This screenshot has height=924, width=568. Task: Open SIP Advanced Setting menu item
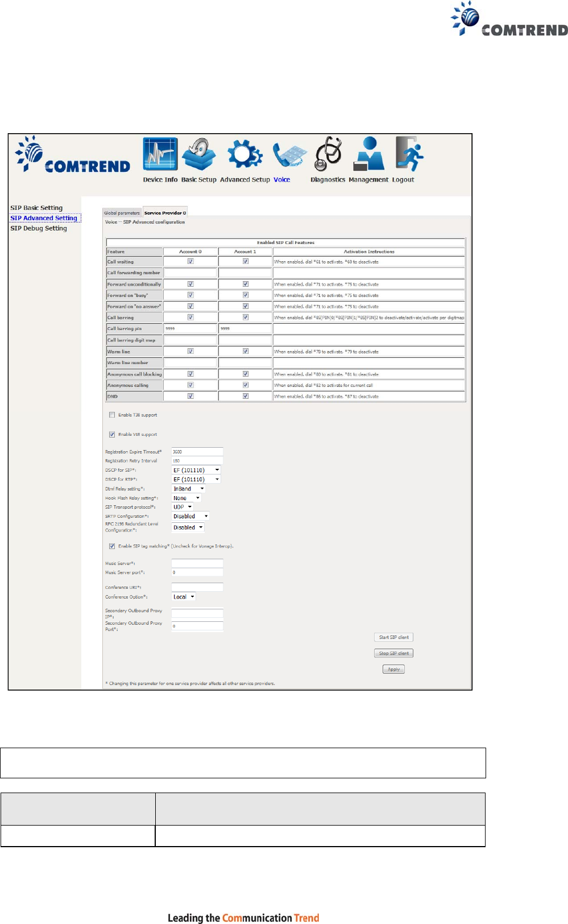pyautogui.click(x=44, y=218)
